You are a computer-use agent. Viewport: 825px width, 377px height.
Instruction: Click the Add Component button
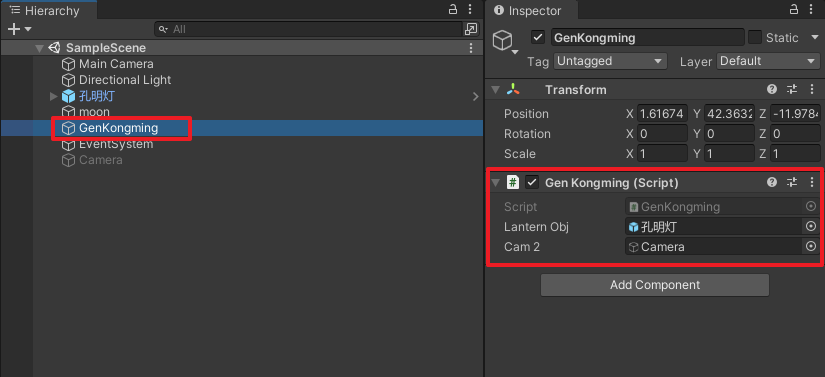click(655, 285)
